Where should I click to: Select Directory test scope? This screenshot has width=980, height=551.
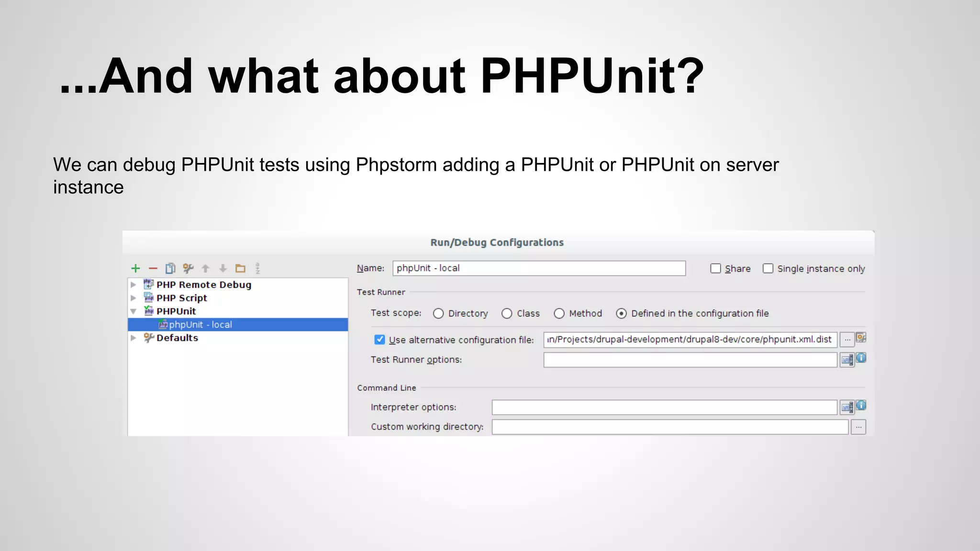(438, 314)
